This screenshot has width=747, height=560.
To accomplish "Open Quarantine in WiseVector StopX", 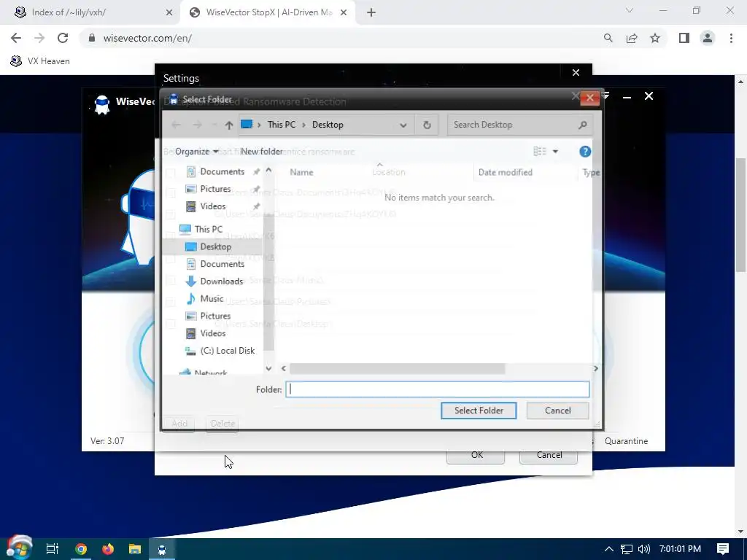I will (x=626, y=441).
